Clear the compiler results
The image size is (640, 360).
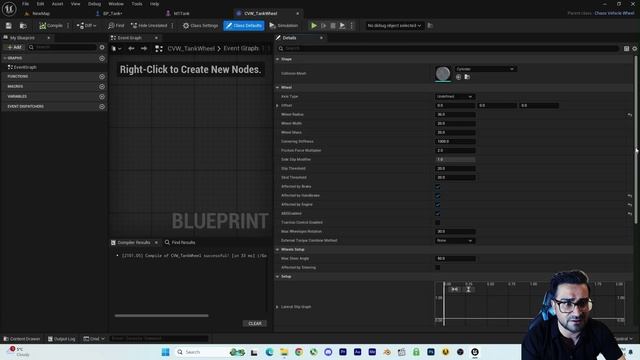point(255,323)
